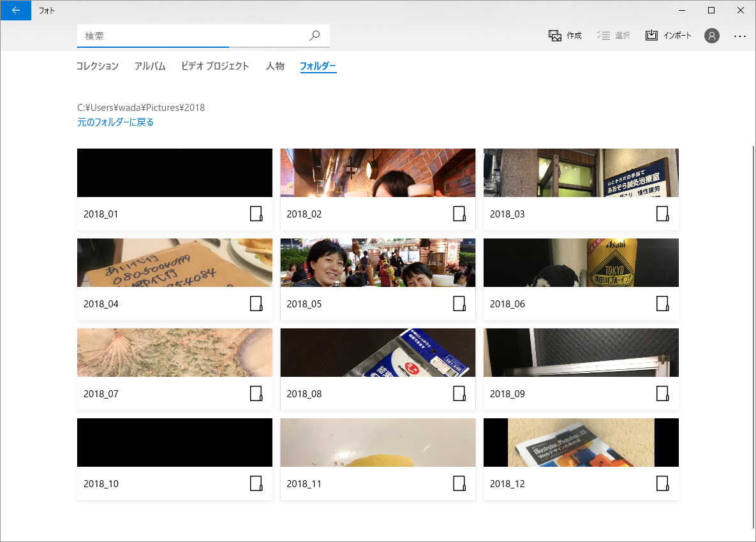Open the 2018_12 folder thumbnail
This screenshot has height=542, width=756.
(x=581, y=443)
